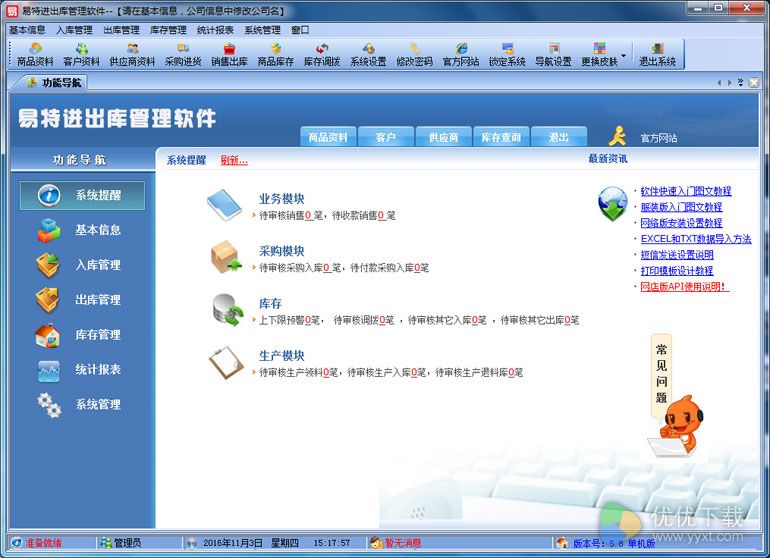The image size is (770, 558).
Task: Open 商品资料 toolbar icon
Action: pyautogui.click(x=35, y=54)
